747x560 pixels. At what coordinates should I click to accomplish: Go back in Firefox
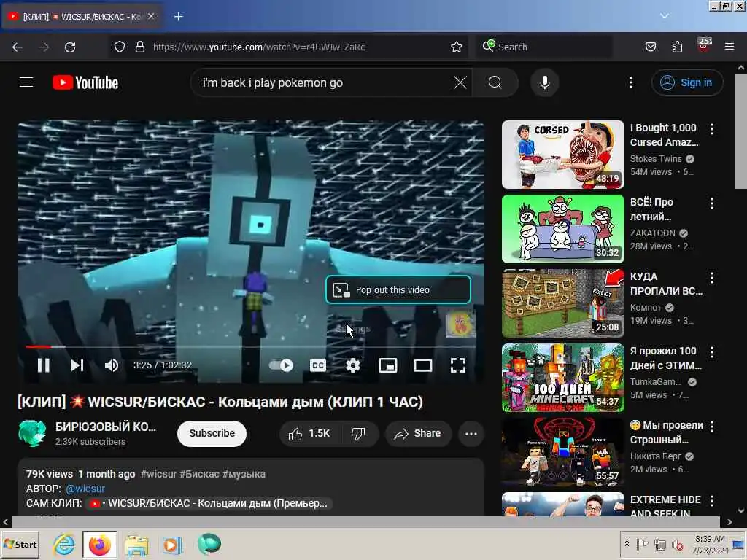[18, 47]
